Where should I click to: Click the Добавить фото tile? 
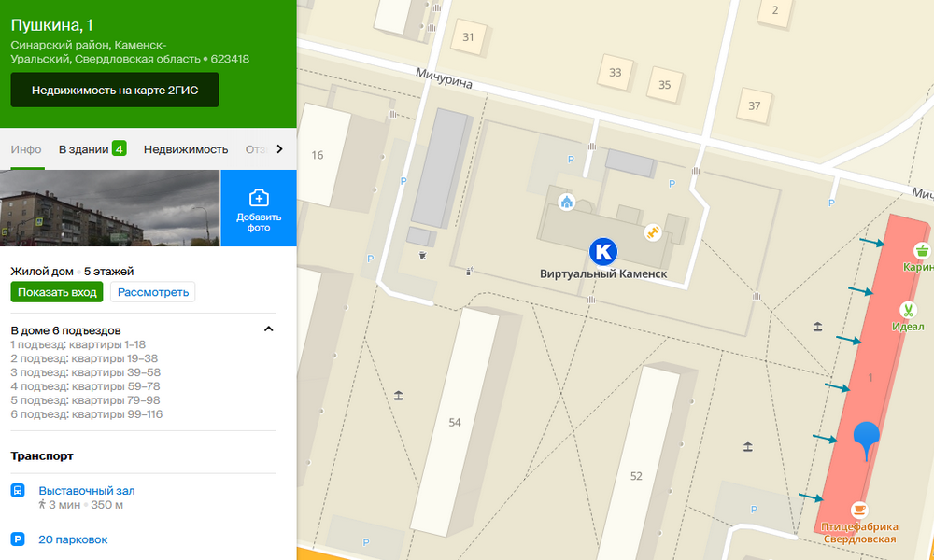(259, 208)
